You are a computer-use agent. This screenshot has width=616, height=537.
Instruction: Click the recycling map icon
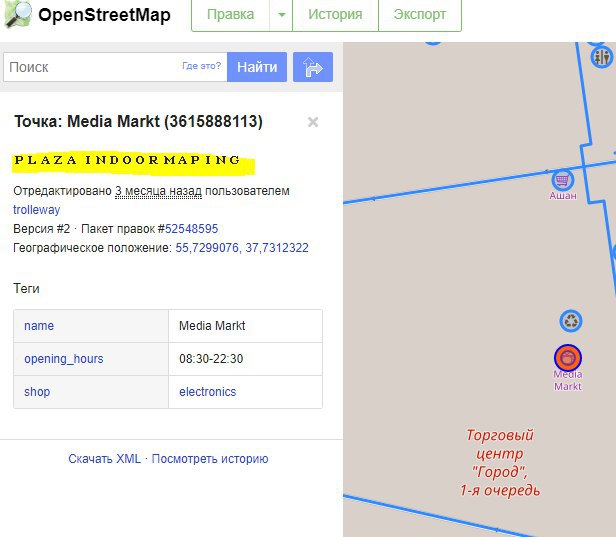(571, 321)
